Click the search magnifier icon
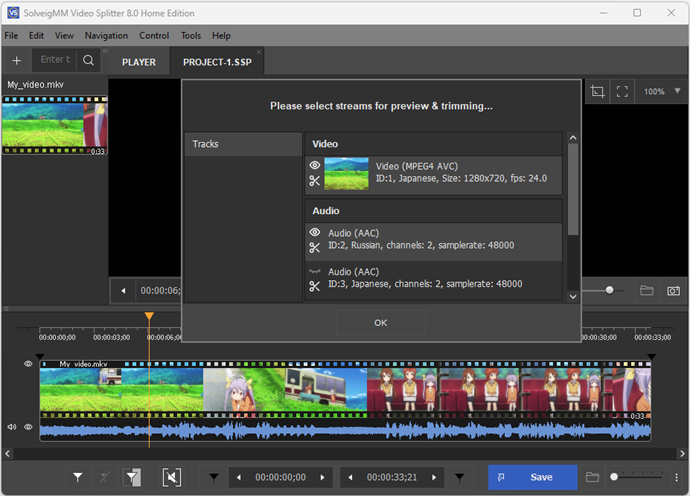This screenshot has width=690, height=496. point(88,60)
